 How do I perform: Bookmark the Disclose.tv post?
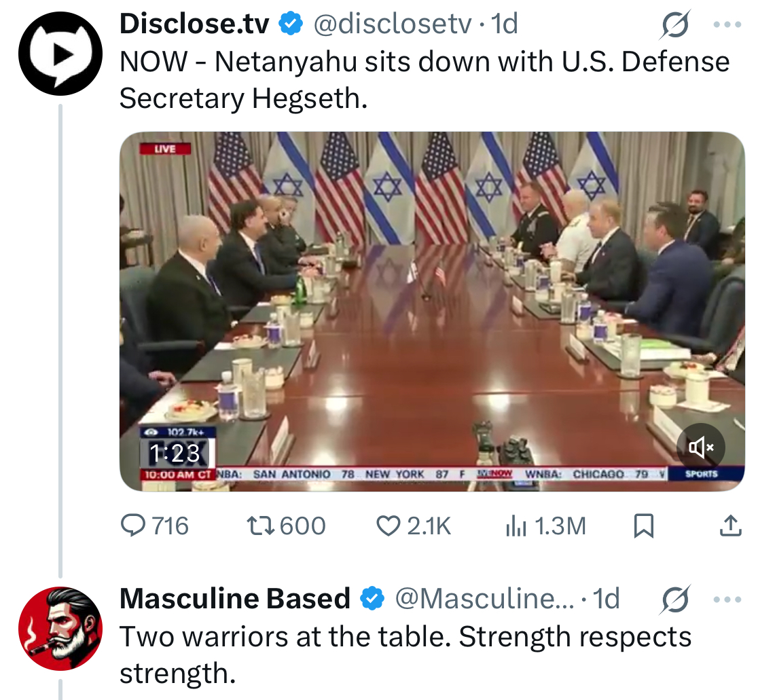click(x=643, y=526)
